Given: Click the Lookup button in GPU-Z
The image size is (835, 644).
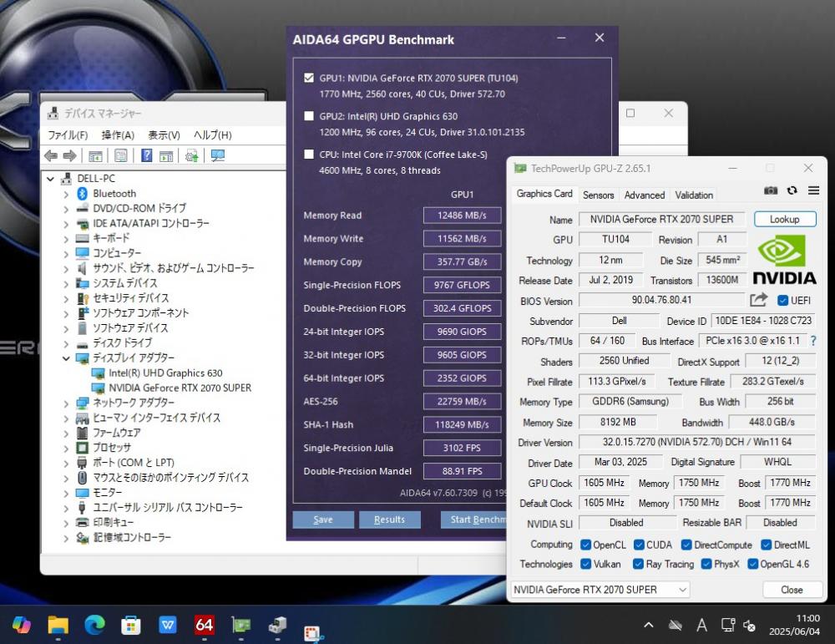Looking at the screenshot, I should 784,219.
